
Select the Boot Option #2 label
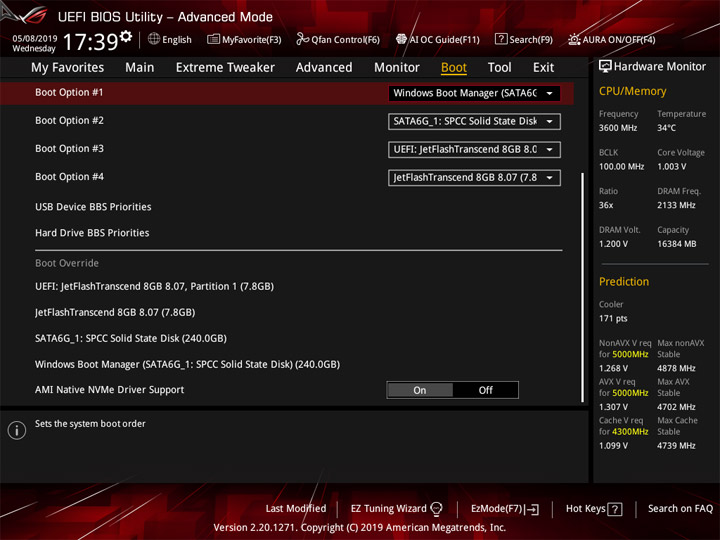coord(69,120)
